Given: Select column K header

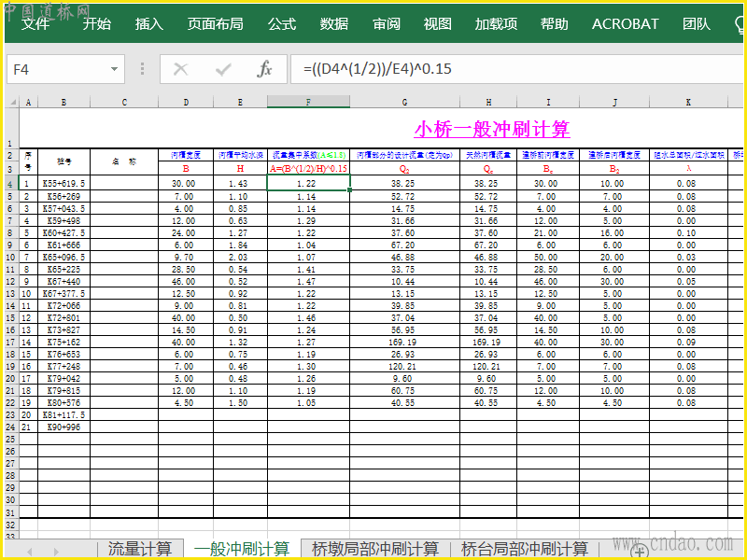Looking at the screenshot, I should pyautogui.click(x=688, y=102).
